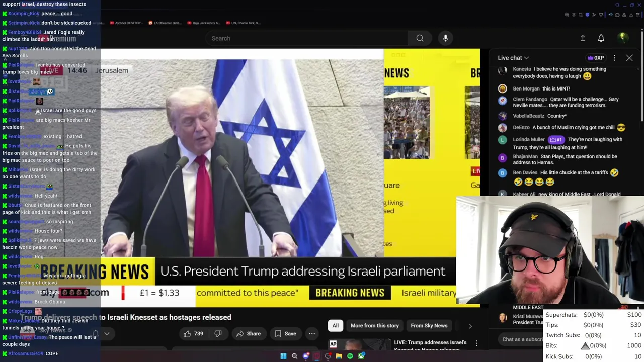
Task: Select the All chip filter
Action: click(x=335, y=326)
